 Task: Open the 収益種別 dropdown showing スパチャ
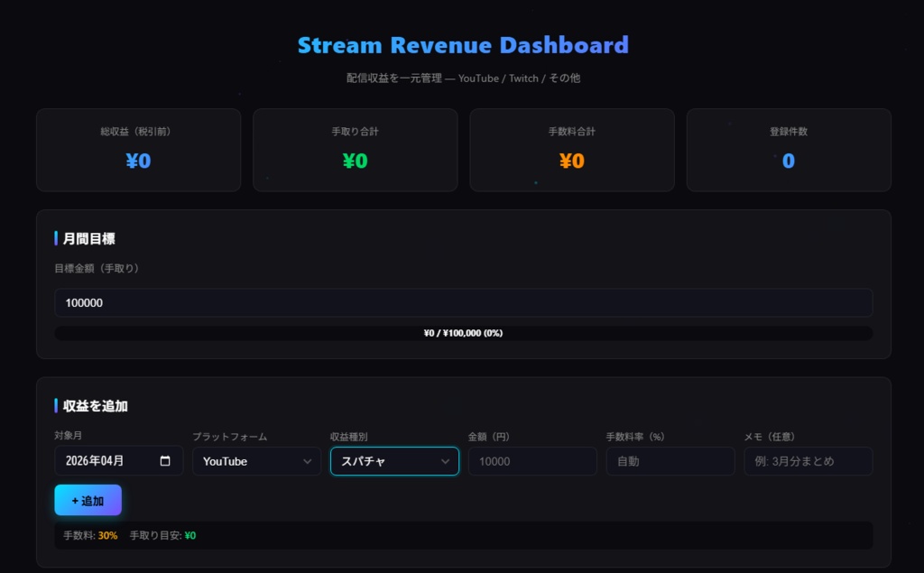[394, 461]
